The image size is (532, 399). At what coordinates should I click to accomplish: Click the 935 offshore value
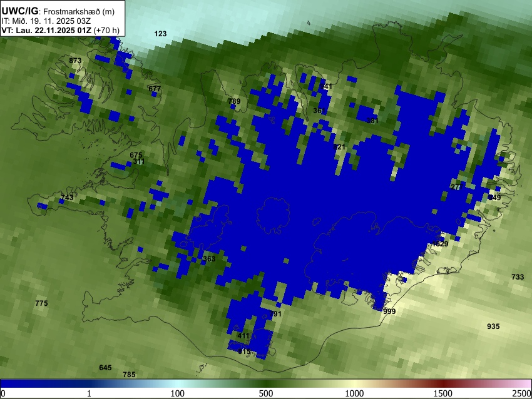click(493, 326)
